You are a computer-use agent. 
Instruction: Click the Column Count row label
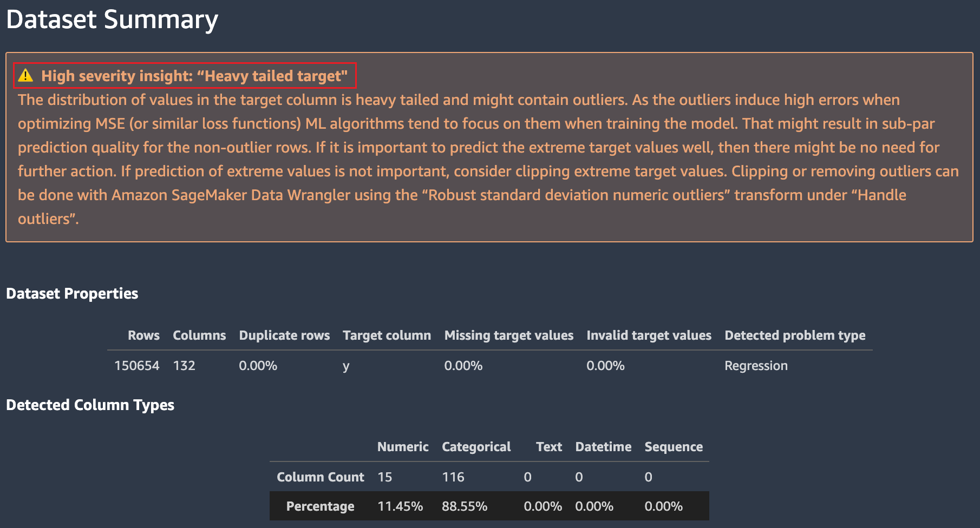[x=320, y=477]
